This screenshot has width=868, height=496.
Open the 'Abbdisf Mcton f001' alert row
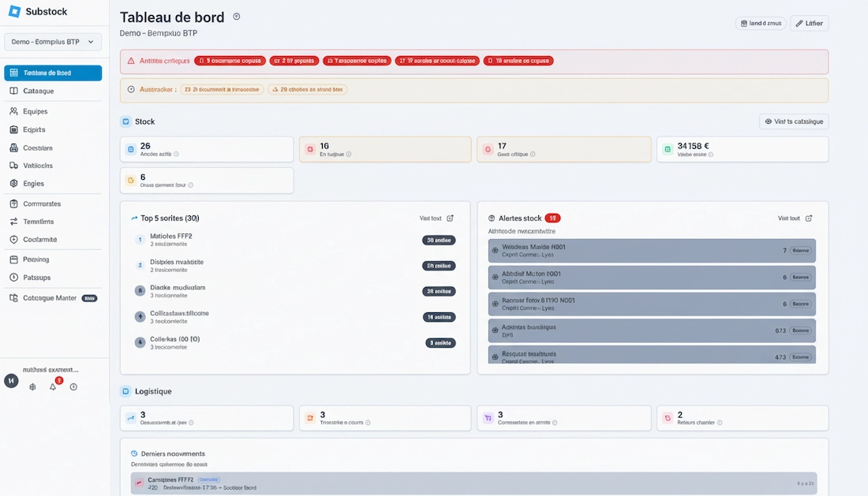652,277
